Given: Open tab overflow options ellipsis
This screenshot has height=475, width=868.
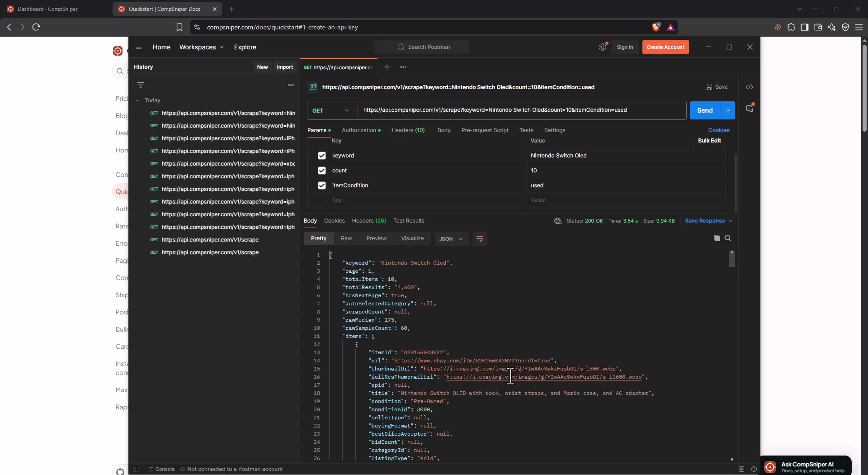Looking at the screenshot, I should [x=403, y=67].
